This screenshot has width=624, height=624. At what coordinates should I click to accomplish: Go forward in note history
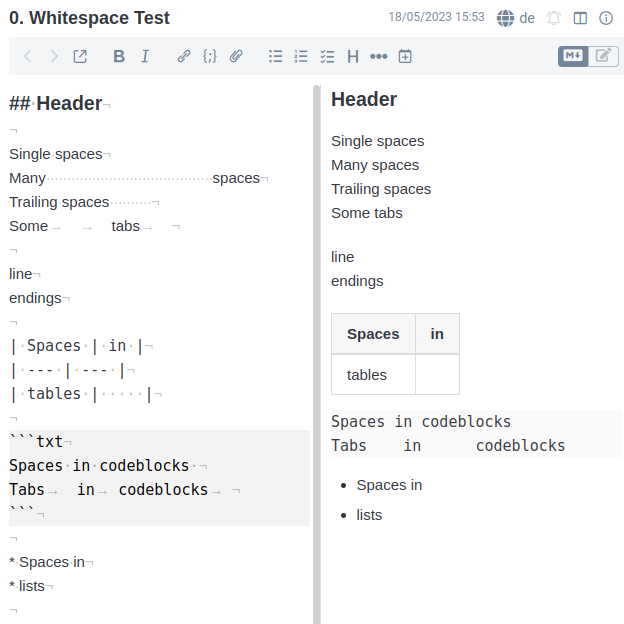pos(54,56)
